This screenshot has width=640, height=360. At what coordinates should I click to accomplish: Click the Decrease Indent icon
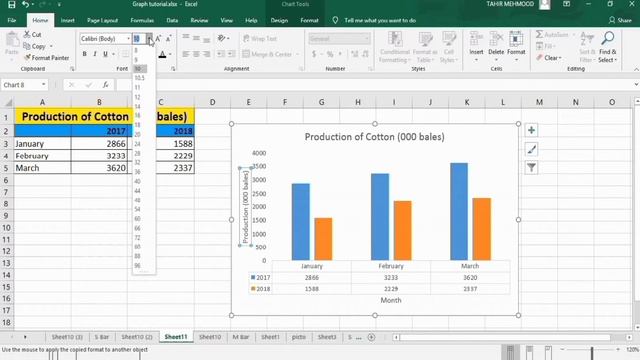[x=220, y=54]
